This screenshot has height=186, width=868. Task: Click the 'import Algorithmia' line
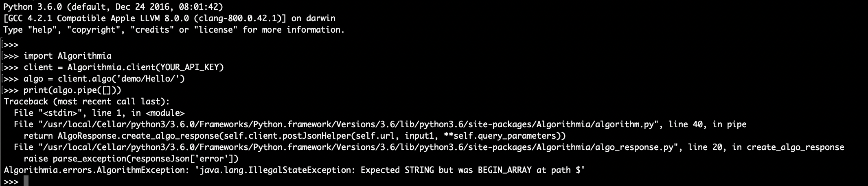pyautogui.click(x=67, y=56)
